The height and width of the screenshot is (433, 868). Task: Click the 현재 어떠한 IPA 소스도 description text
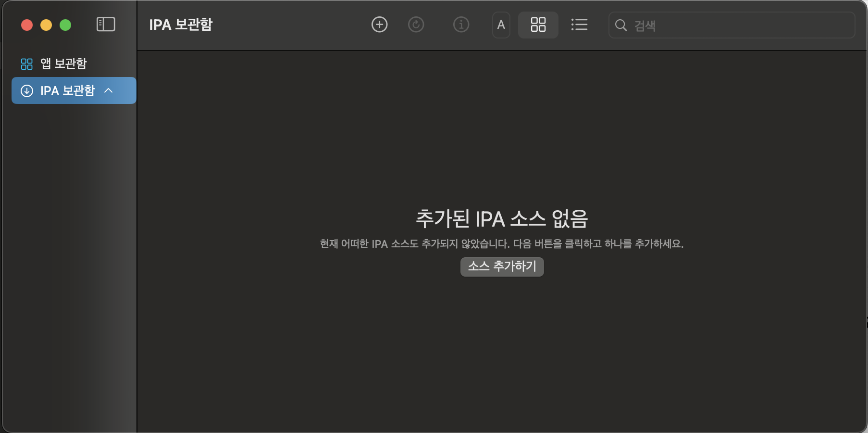(x=502, y=244)
